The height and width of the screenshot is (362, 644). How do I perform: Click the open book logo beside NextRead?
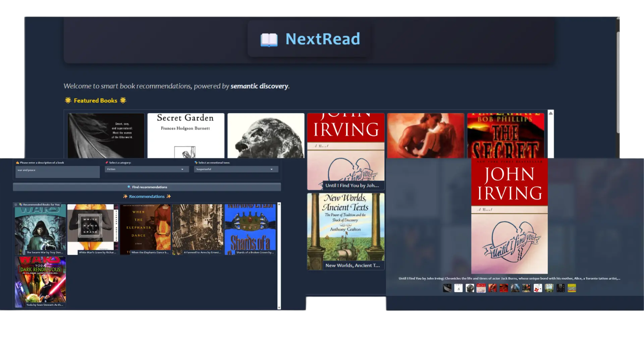point(269,40)
